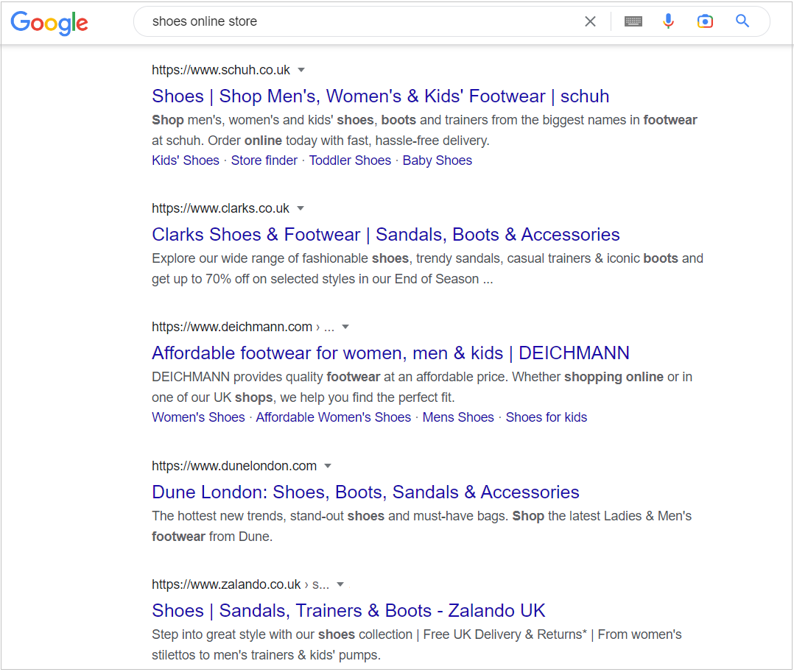794x672 pixels.
Task: Expand dropdown arrow next to deichmann.com URL
Action: [x=345, y=327]
